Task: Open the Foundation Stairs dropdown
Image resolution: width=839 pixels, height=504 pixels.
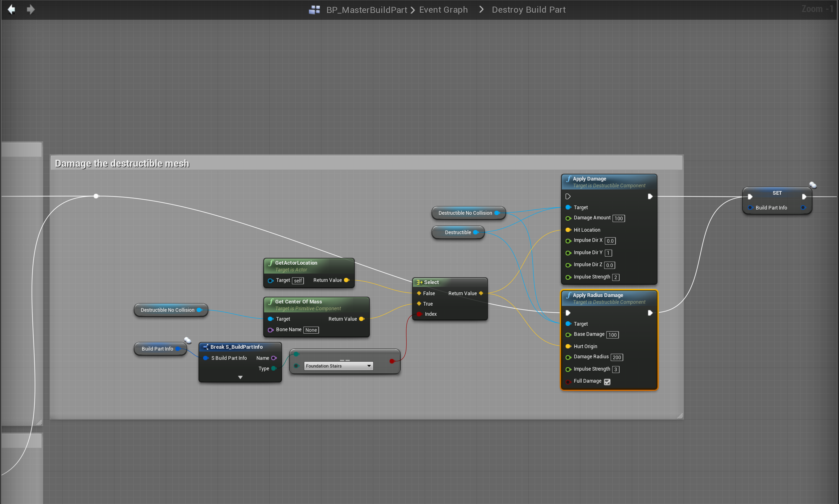Action: [338, 366]
